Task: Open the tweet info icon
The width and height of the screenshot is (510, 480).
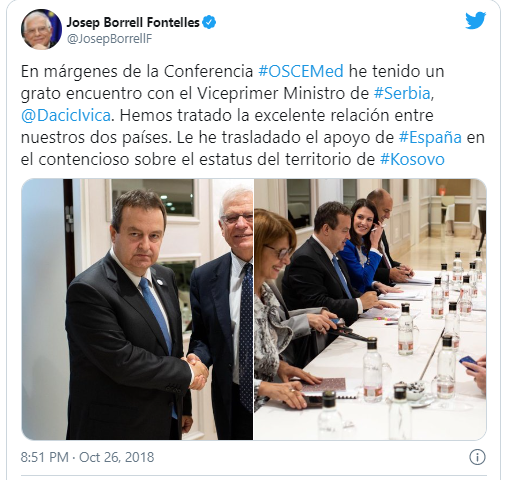Action: pos(477,457)
